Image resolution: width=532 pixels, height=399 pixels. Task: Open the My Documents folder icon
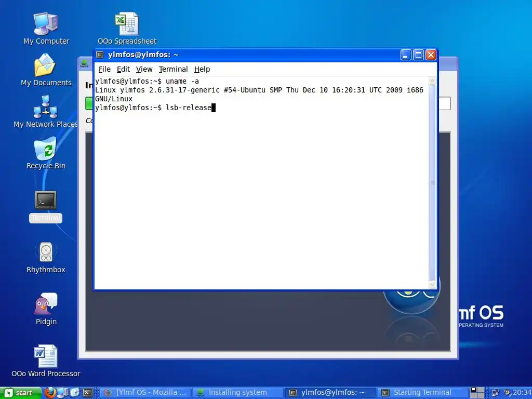point(46,70)
